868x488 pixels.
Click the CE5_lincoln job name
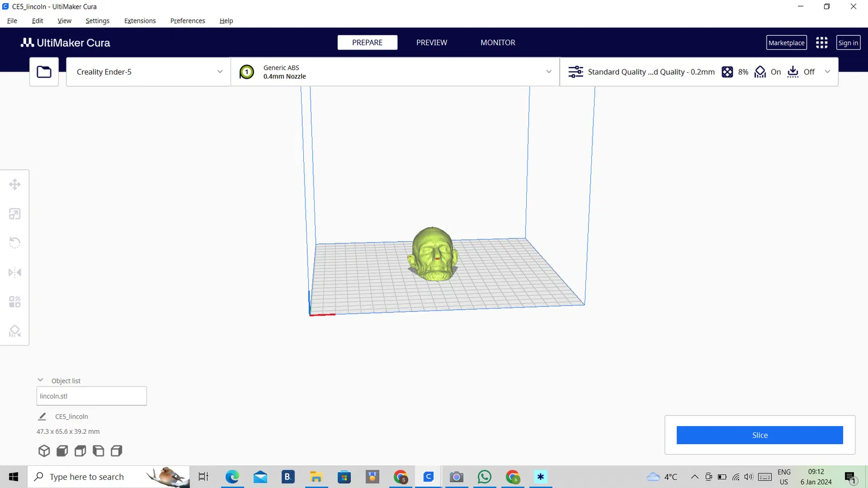[x=72, y=416]
